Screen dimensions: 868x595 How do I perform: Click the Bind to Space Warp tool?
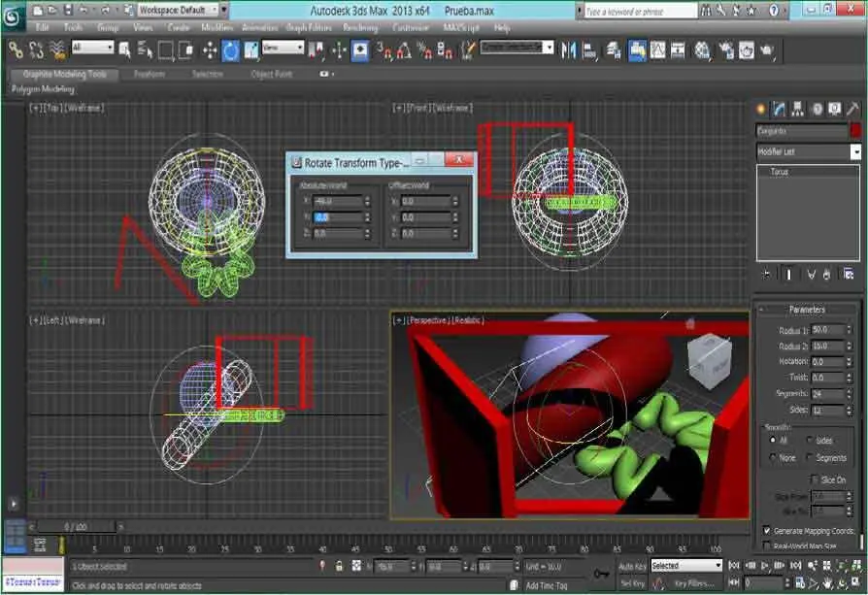pos(57,50)
